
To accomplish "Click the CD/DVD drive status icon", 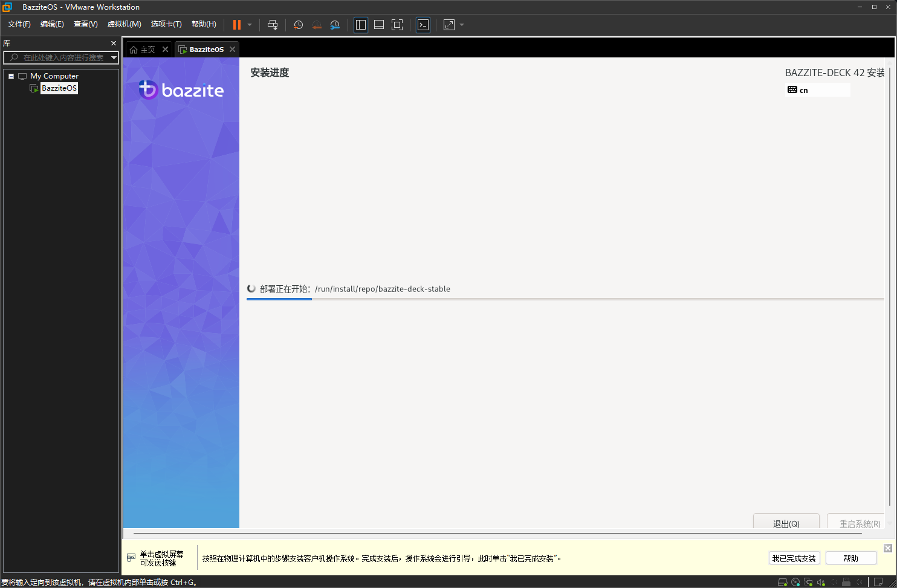I will pyautogui.click(x=795, y=583).
